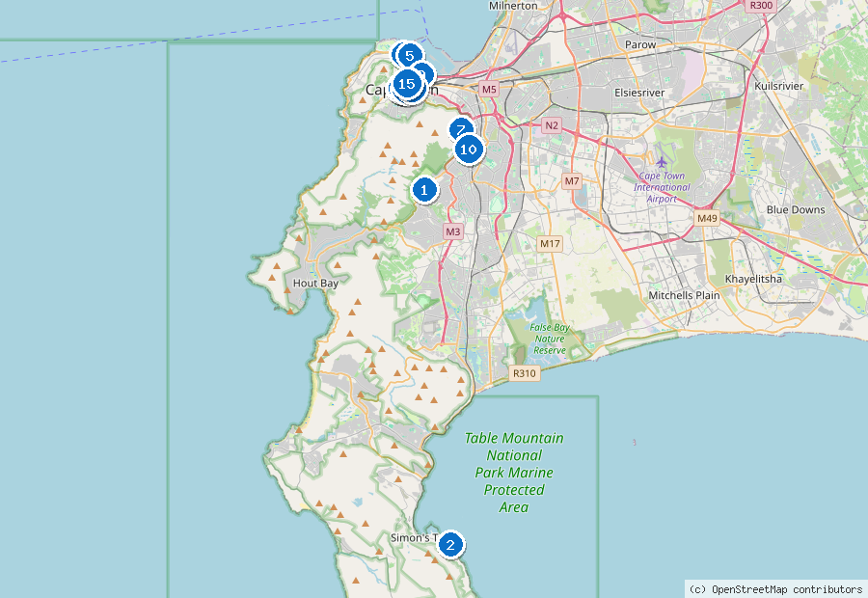This screenshot has height=598, width=868.
Task: Click the Hout Bay place label
Action: tap(315, 283)
